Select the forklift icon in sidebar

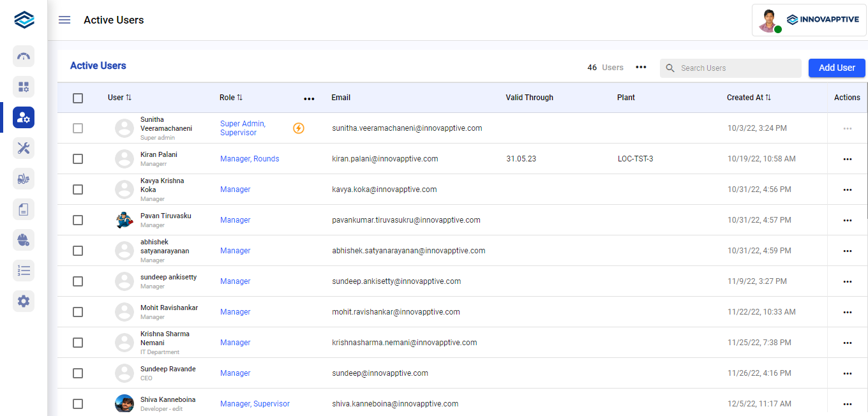[24, 179]
